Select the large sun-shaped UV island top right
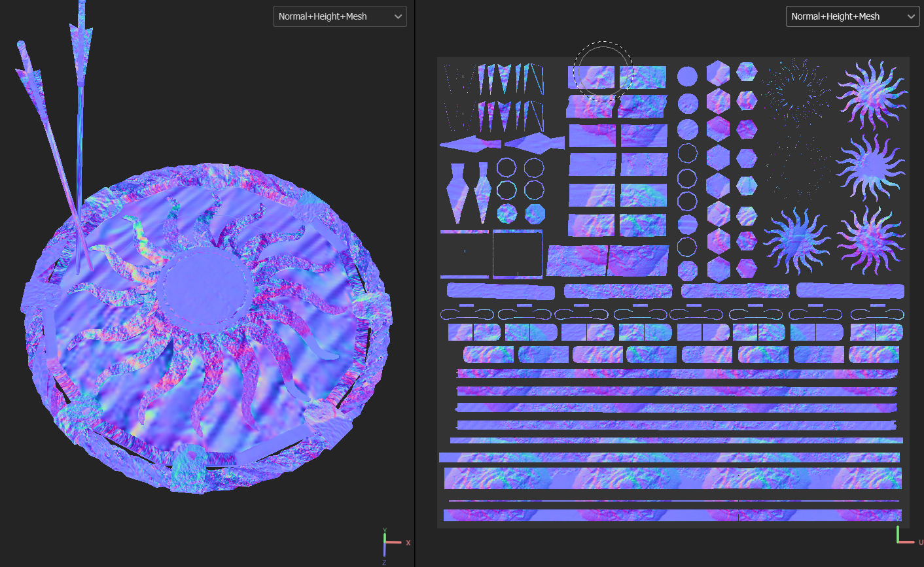Screen dimensions: 924x567 872,92
